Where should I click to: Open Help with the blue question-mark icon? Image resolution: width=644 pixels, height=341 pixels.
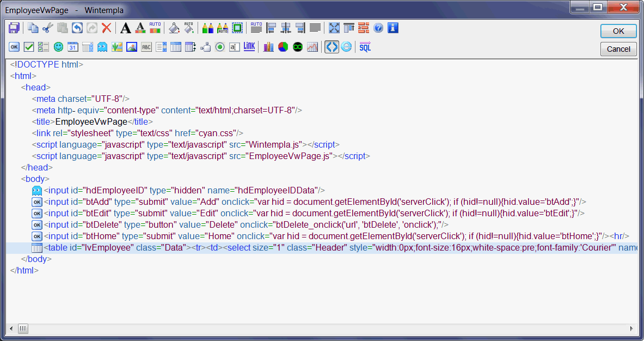[379, 28]
